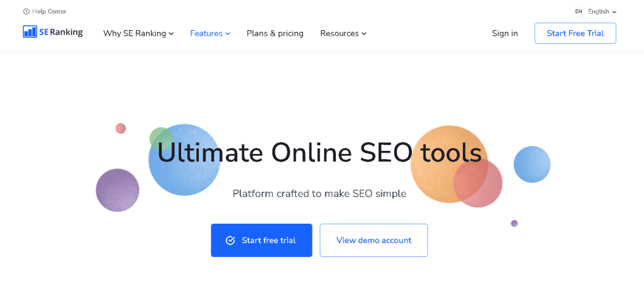Click the Help Center question mark icon

[26, 11]
